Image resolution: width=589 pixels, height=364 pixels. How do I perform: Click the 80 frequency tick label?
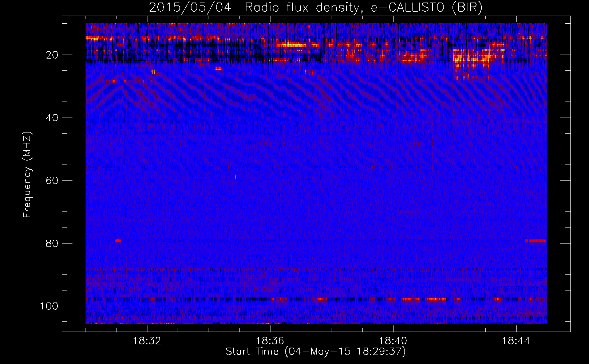(x=52, y=243)
